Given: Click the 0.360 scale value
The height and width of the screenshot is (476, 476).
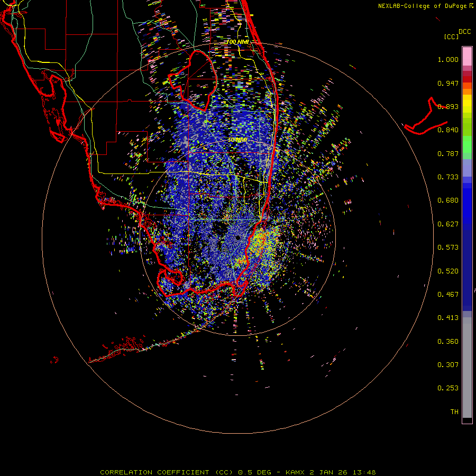Looking at the screenshot, I should pos(448,342).
